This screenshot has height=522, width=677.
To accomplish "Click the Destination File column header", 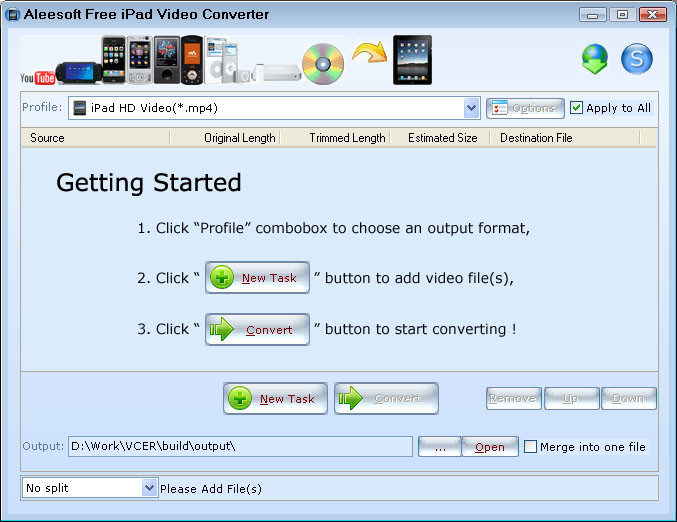I will 565,138.
